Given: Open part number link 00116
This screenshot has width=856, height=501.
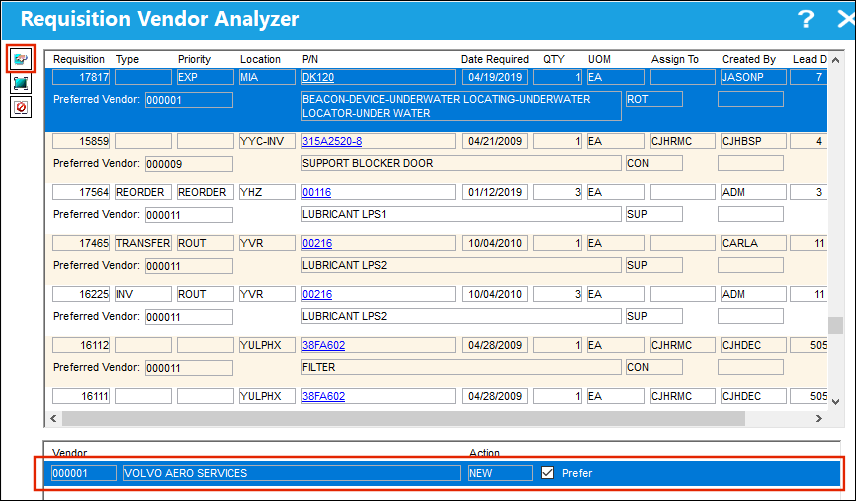Looking at the screenshot, I should coord(317,192).
